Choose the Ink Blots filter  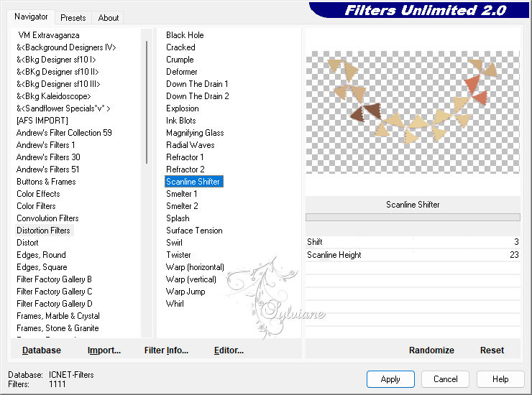[181, 121]
